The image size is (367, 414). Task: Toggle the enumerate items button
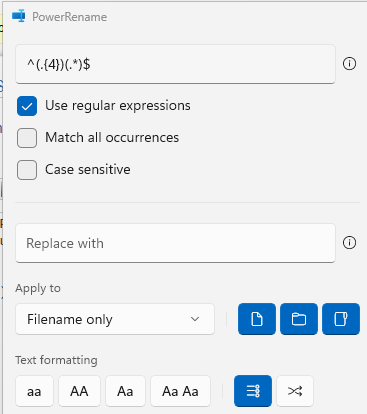[253, 391]
